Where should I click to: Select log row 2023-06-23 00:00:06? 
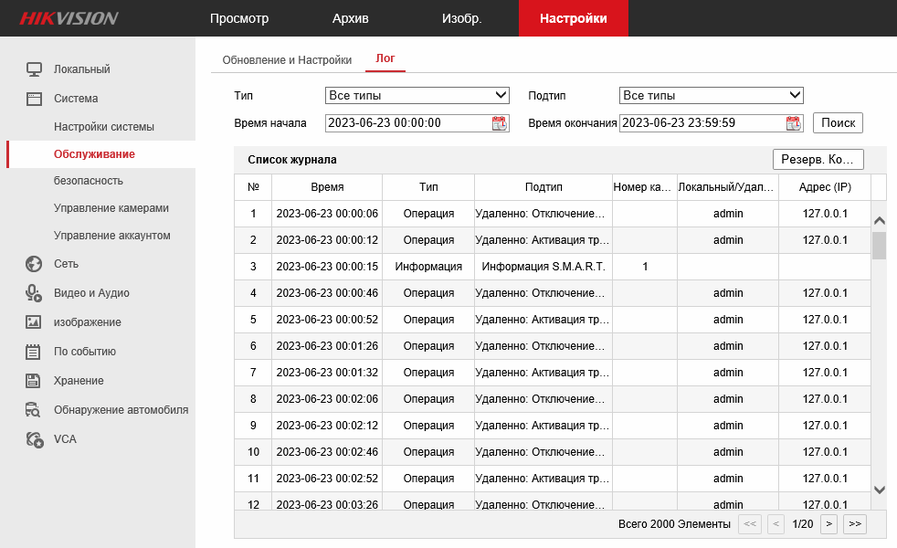(x=553, y=213)
